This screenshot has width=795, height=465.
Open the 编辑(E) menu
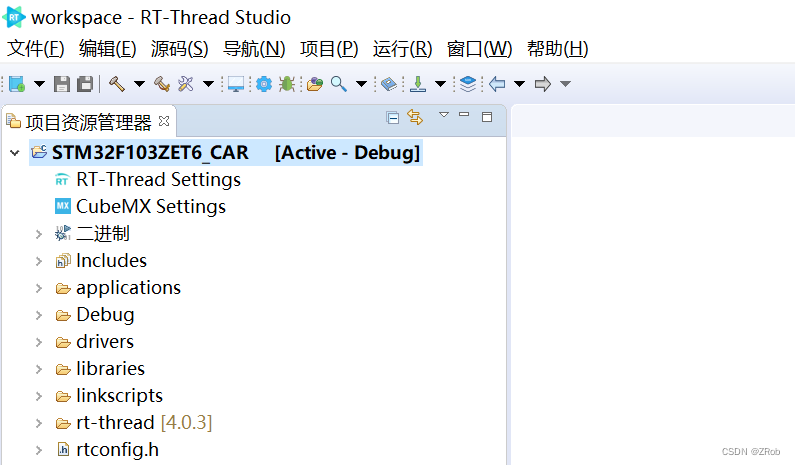click(107, 49)
